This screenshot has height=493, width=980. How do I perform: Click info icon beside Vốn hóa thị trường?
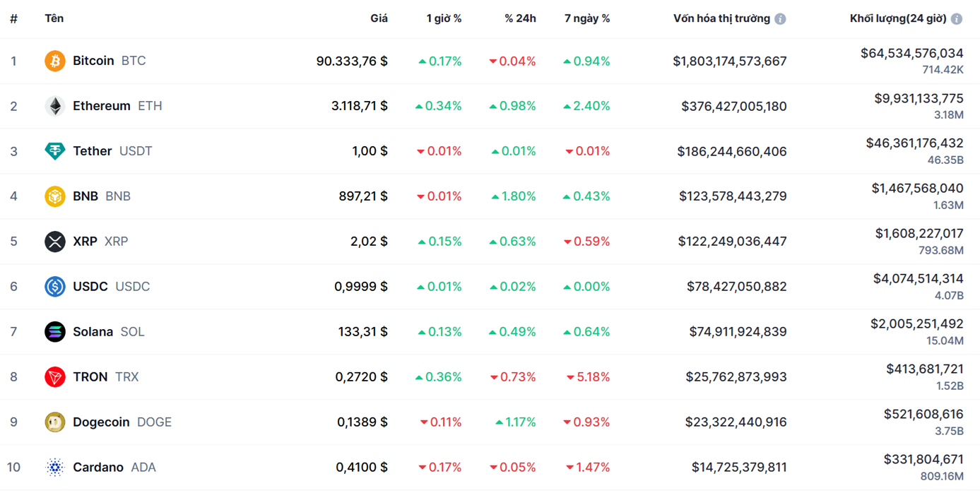tap(780, 19)
